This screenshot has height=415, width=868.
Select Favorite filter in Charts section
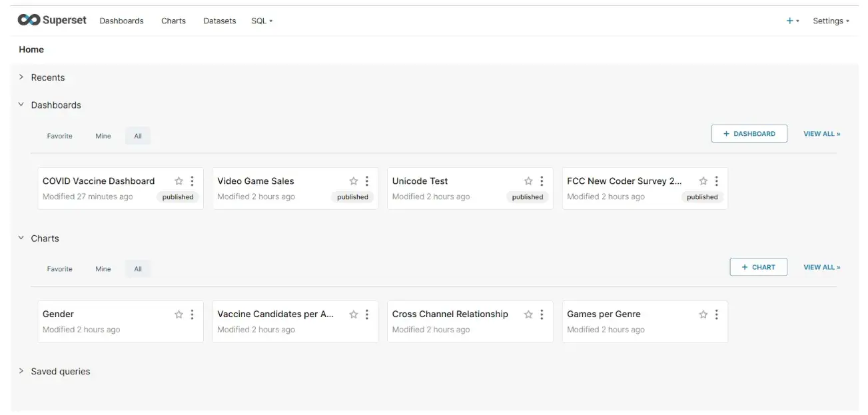(59, 269)
